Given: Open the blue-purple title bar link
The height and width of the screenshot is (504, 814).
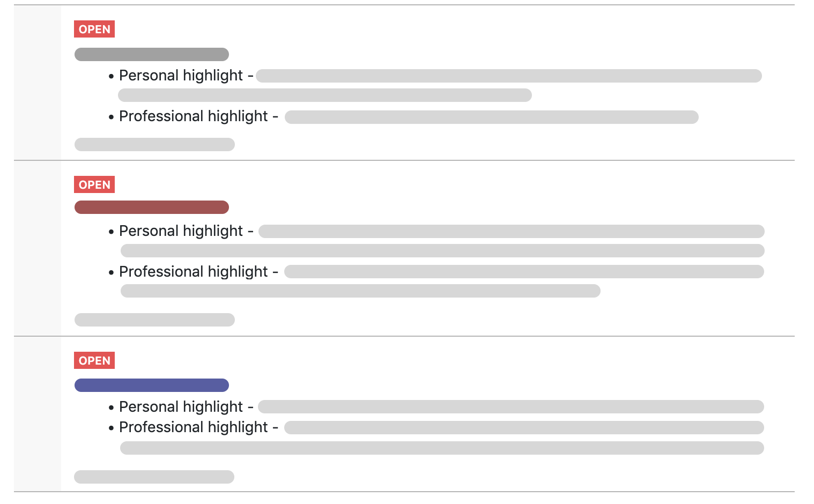Looking at the screenshot, I should (152, 385).
